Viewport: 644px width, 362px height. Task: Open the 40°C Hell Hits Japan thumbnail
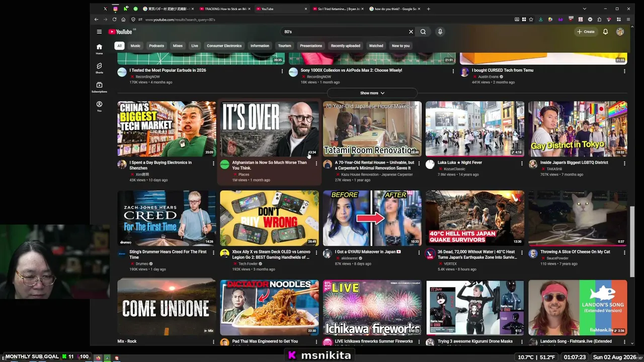click(x=474, y=218)
